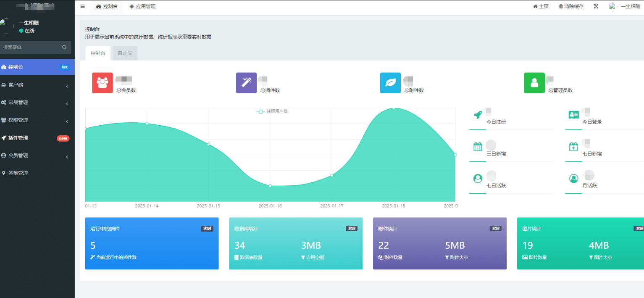Click the 2025-01-17 chart data point
This screenshot has height=298, width=644.
click(332, 175)
